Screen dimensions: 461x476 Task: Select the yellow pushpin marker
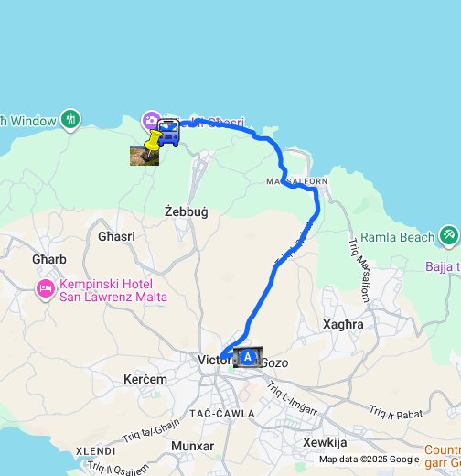pyautogui.click(x=153, y=140)
